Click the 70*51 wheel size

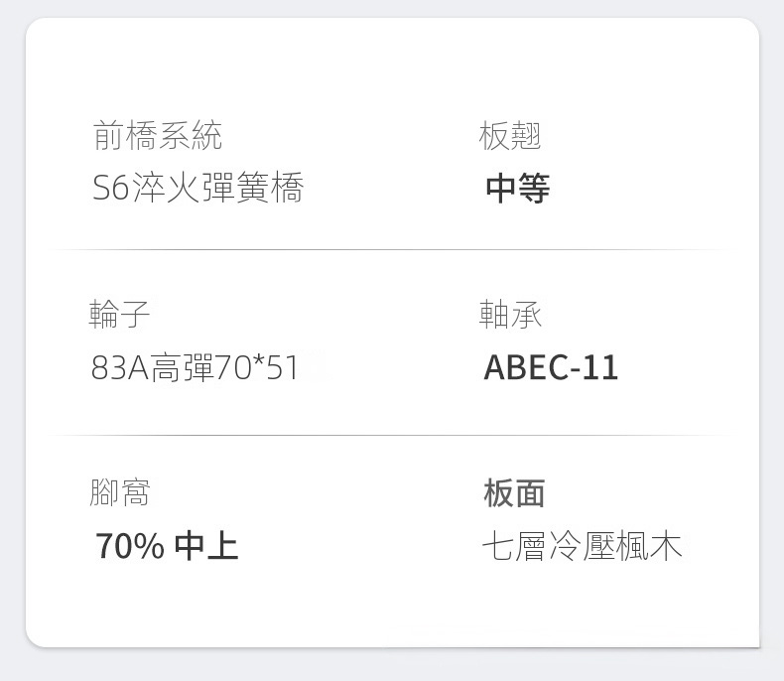tap(257, 368)
